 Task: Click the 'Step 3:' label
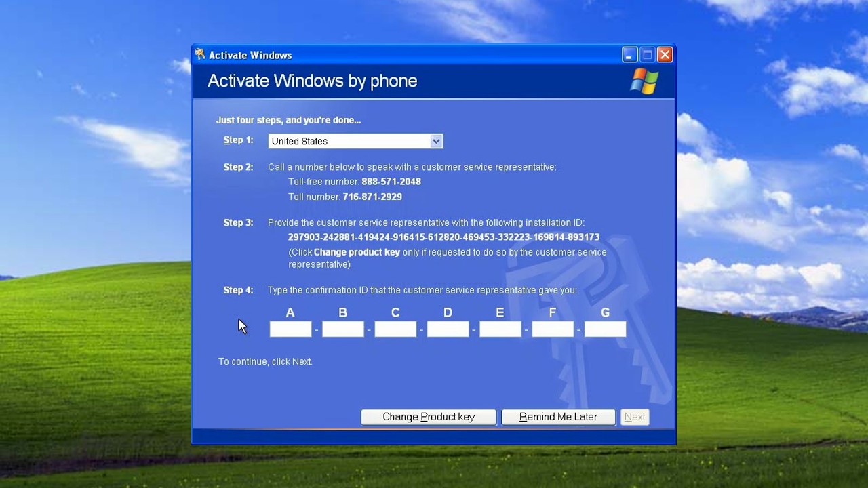(238, 222)
